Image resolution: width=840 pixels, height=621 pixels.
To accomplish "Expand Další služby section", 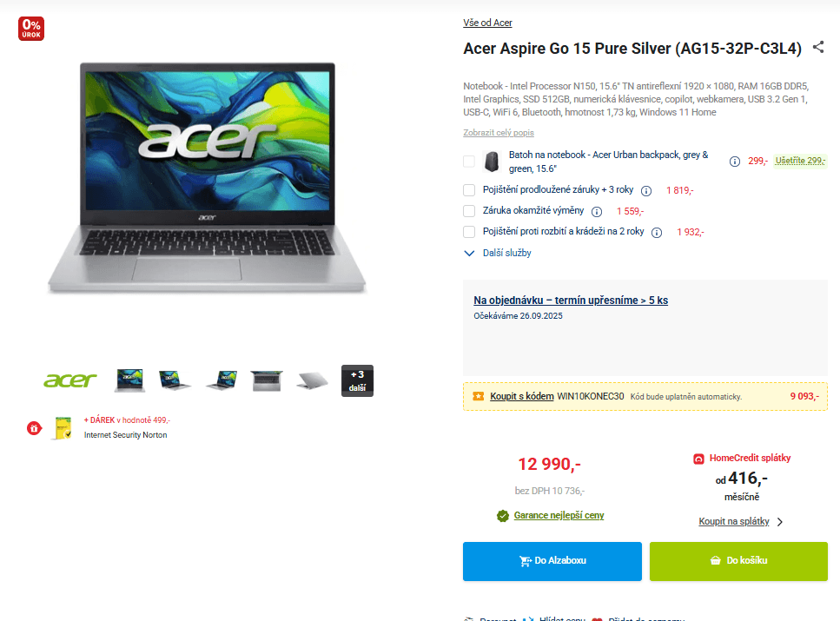I will [x=498, y=253].
